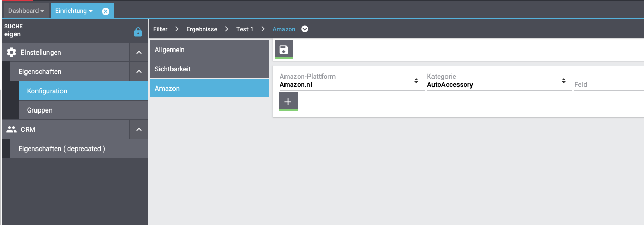Click into the Feld input field
The image size is (644, 225).
[608, 84]
